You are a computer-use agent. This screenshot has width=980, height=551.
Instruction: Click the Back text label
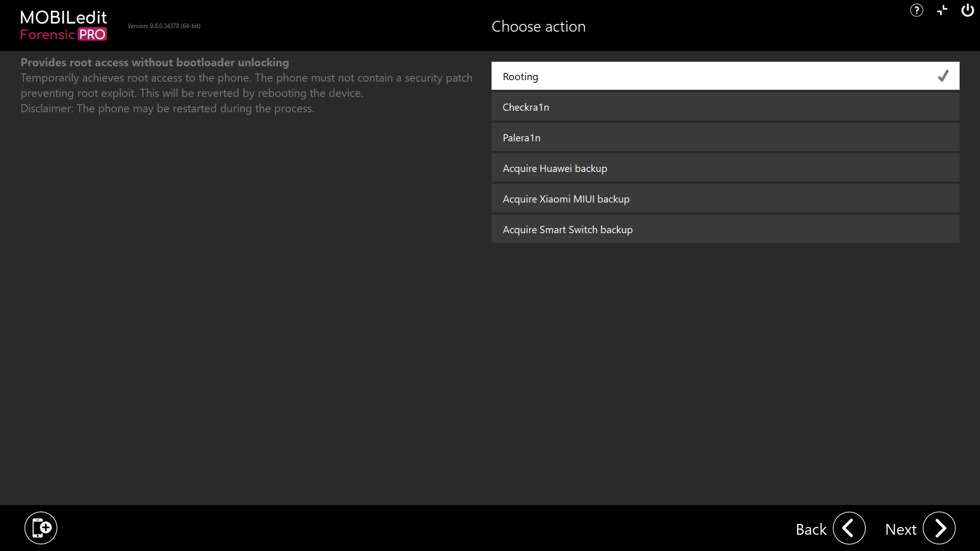point(811,530)
